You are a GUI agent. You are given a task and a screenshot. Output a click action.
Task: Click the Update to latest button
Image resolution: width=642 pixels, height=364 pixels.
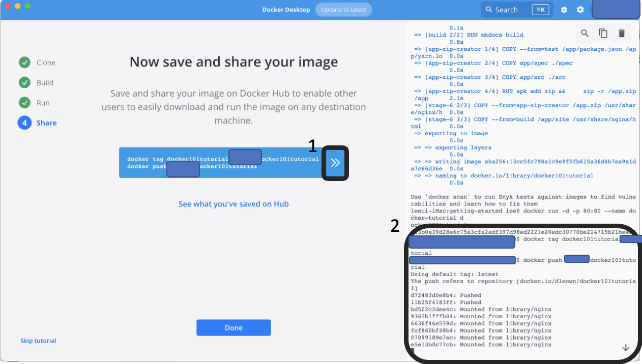[343, 10]
